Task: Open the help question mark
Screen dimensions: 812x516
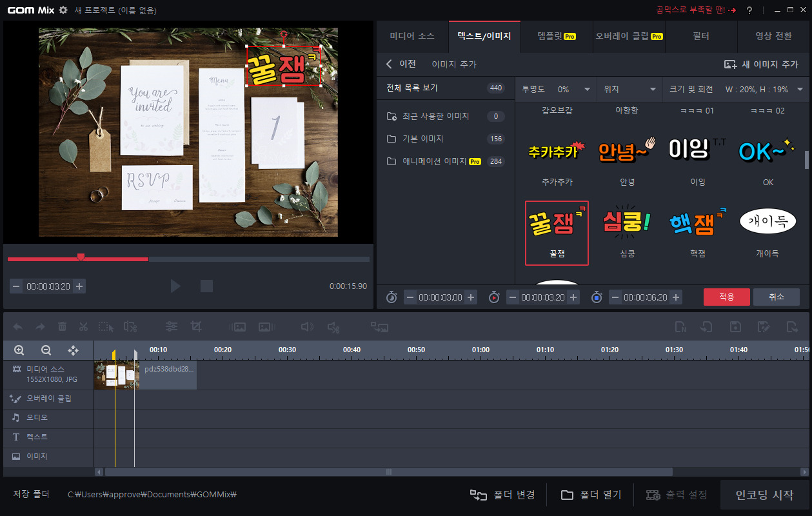Action: pyautogui.click(x=749, y=10)
